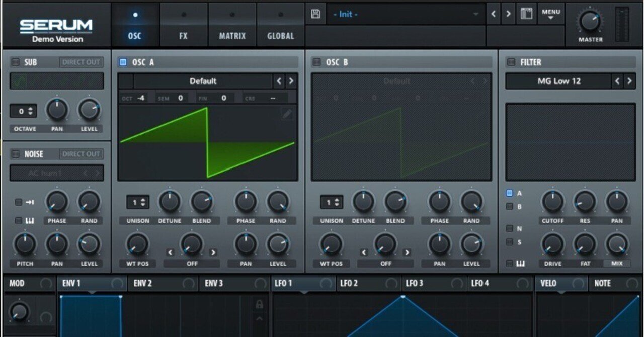This screenshot has width=644, height=337.
Task: Open the MENU dropdown
Action: pyautogui.click(x=552, y=13)
